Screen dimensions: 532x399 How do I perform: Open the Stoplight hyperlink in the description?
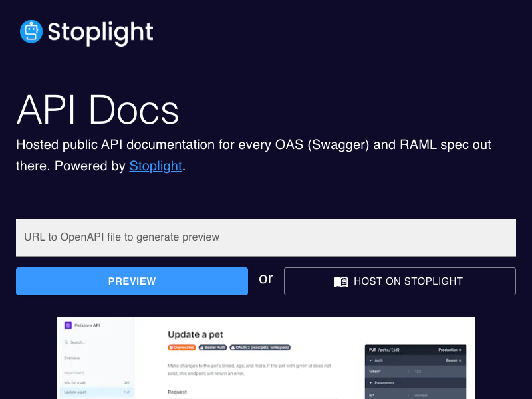click(x=156, y=166)
